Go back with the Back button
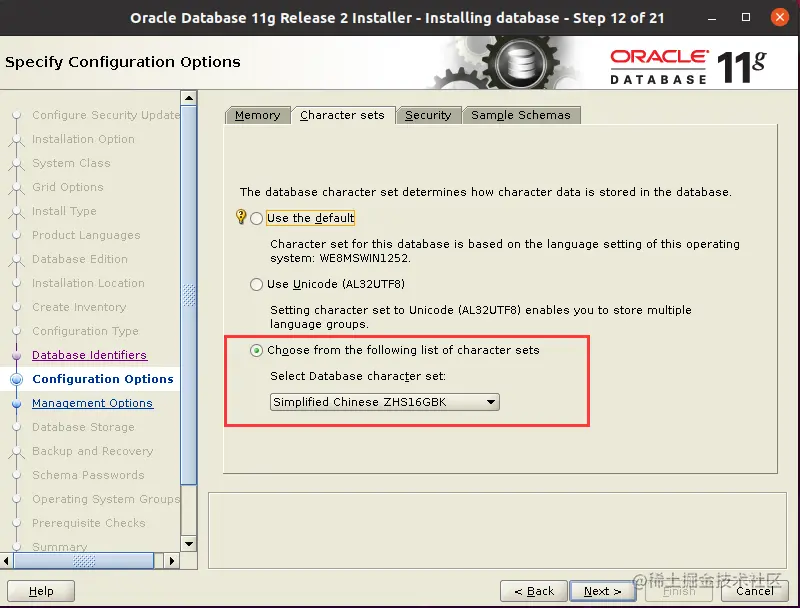The width and height of the screenshot is (800, 608). [534, 591]
